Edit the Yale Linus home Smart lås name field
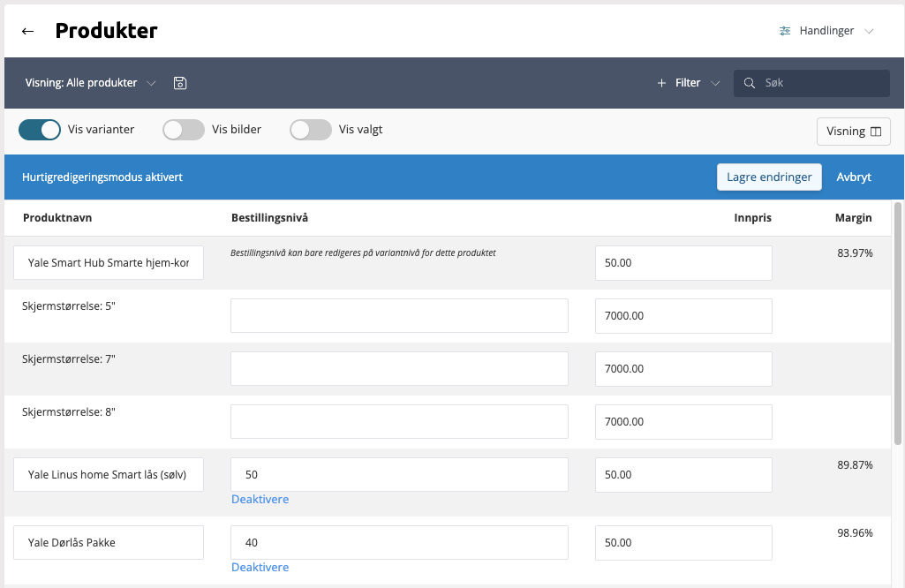905x588 pixels. (x=109, y=474)
